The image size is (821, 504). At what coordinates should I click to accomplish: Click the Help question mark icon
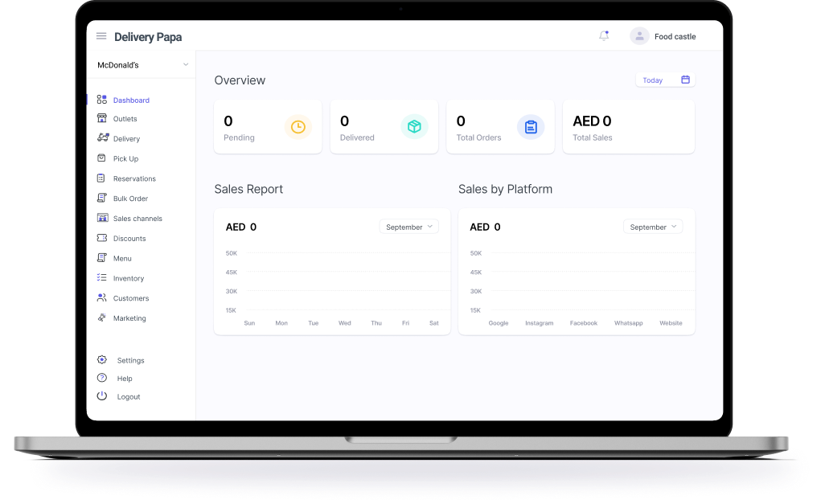(x=102, y=378)
